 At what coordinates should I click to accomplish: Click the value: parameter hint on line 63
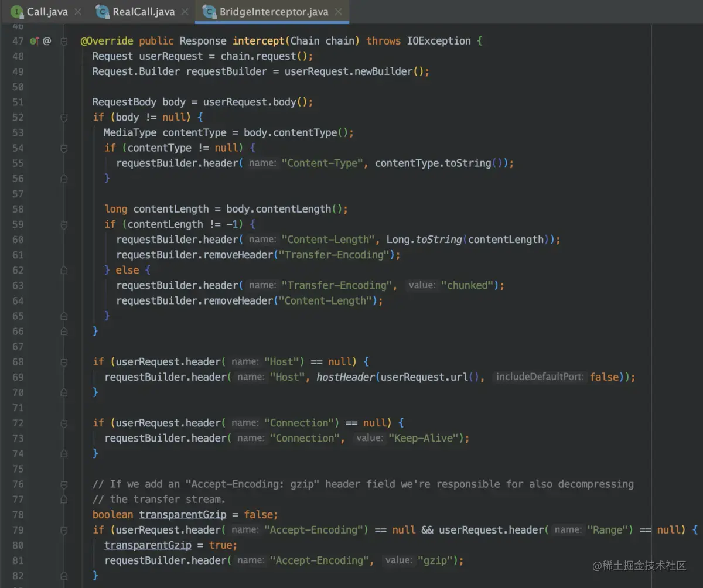[x=421, y=285]
